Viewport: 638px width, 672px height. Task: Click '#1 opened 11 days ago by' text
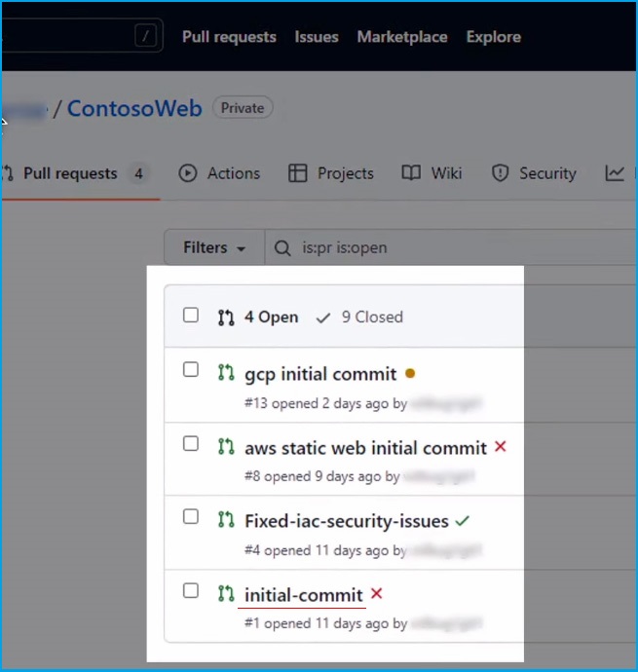325,623
